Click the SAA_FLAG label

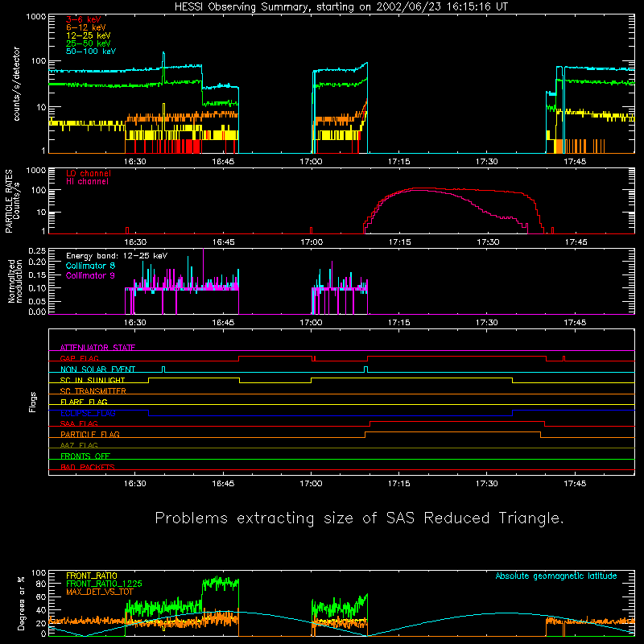point(79,423)
